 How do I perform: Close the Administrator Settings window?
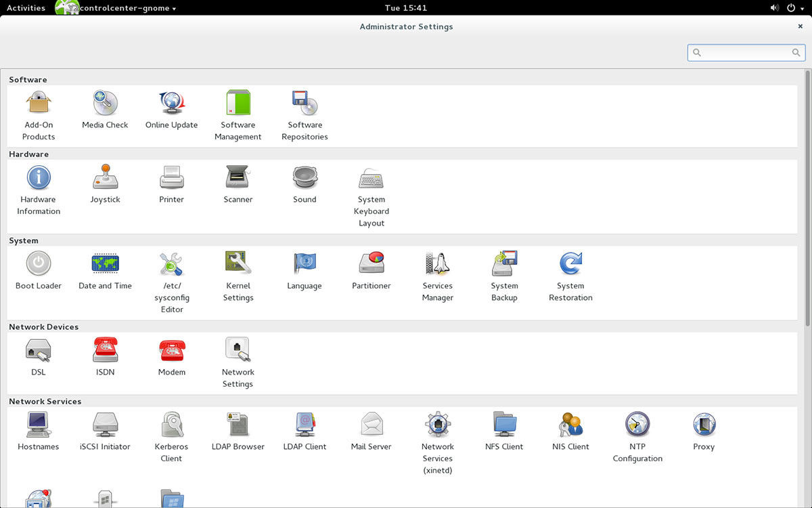(800, 26)
